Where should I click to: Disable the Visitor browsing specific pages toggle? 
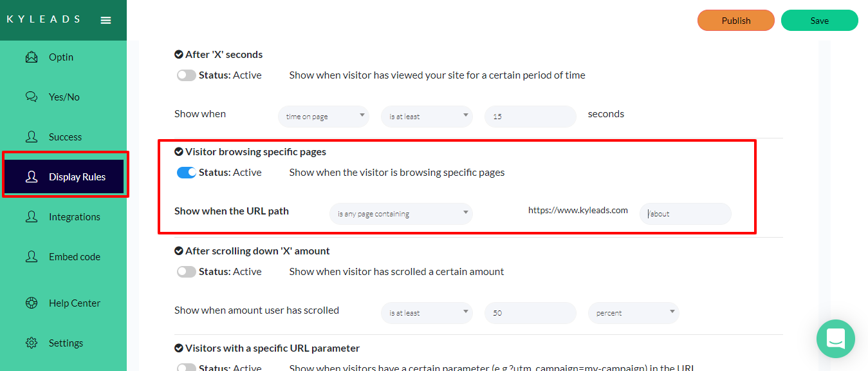187,173
